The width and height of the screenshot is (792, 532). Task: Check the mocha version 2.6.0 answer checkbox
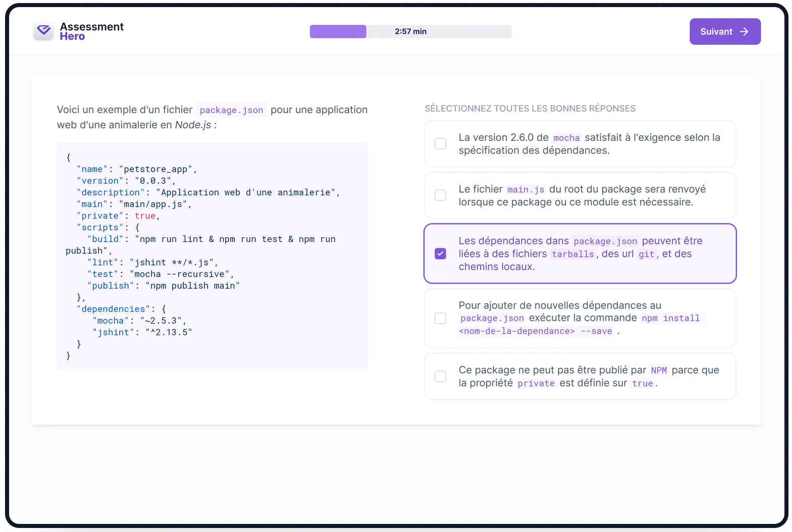pyautogui.click(x=440, y=144)
